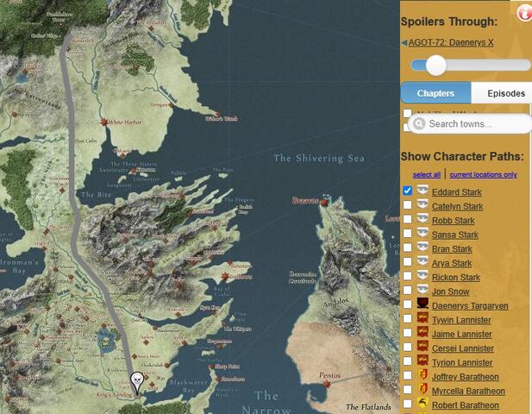
Task: Uncheck the Eddard Stark path checkbox
Action: click(x=408, y=191)
